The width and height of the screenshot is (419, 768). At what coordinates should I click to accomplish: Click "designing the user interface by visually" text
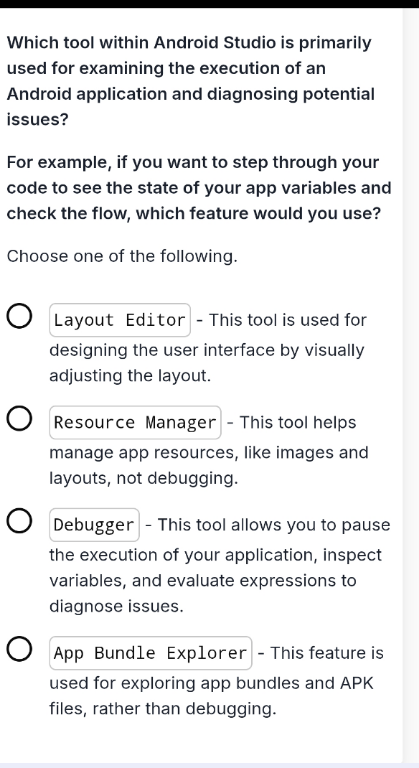[207, 351]
